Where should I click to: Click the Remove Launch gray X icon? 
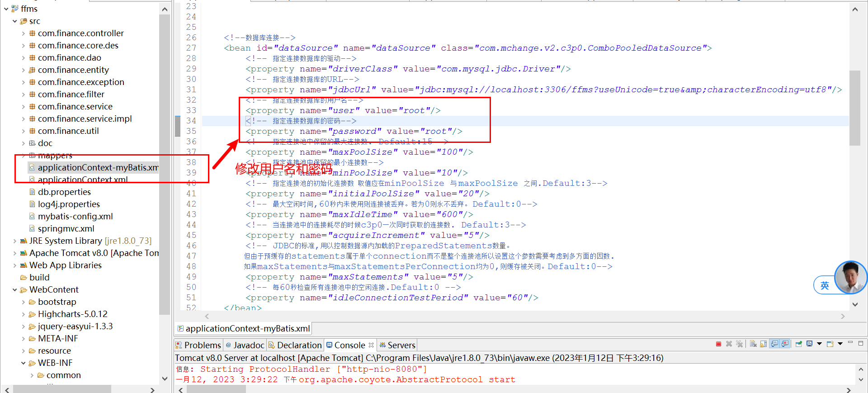coord(729,344)
